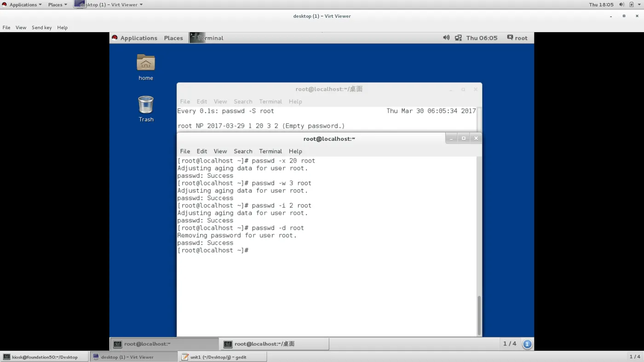Click the host clock Thu 18:05

click(x=601, y=5)
